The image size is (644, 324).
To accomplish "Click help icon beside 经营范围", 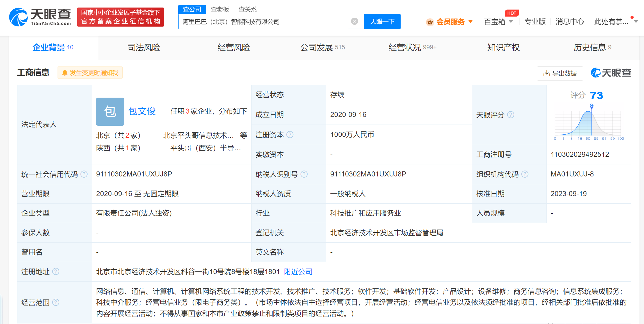I will coord(56,302).
